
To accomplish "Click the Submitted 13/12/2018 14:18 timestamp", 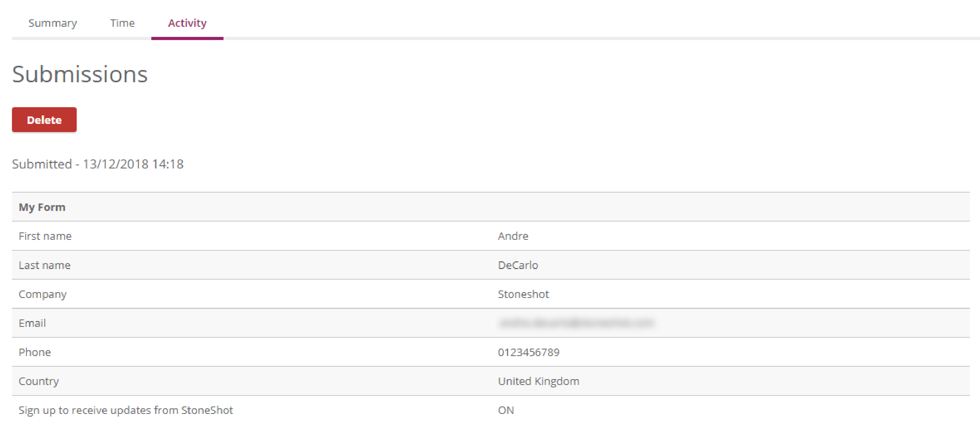I will 98,164.
